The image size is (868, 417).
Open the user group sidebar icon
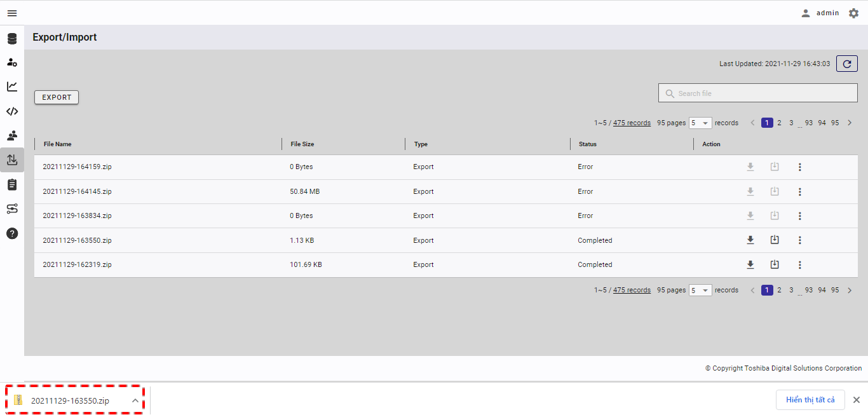(12, 135)
